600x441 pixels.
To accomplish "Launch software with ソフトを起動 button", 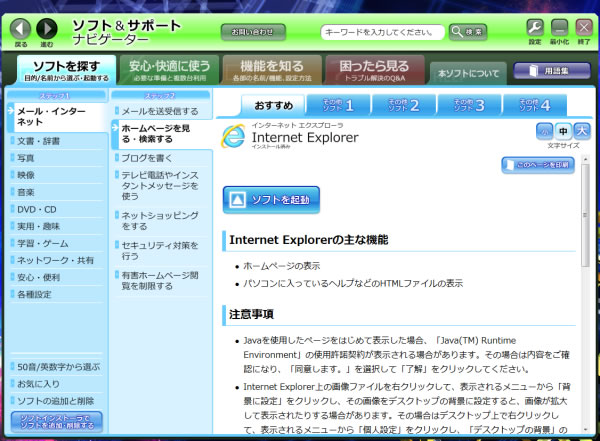I will tap(271, 199).
